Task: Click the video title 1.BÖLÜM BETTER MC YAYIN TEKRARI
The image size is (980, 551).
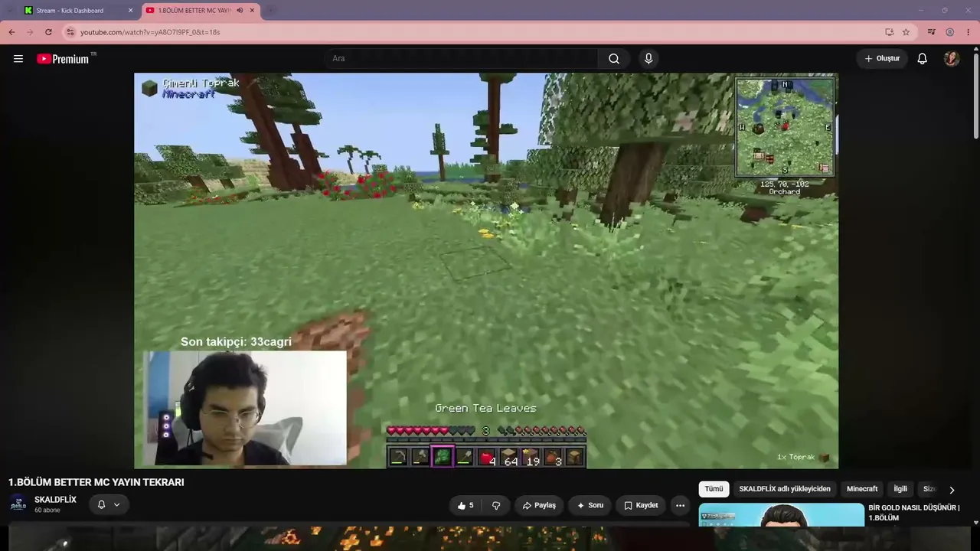Action: coord(96,482)
